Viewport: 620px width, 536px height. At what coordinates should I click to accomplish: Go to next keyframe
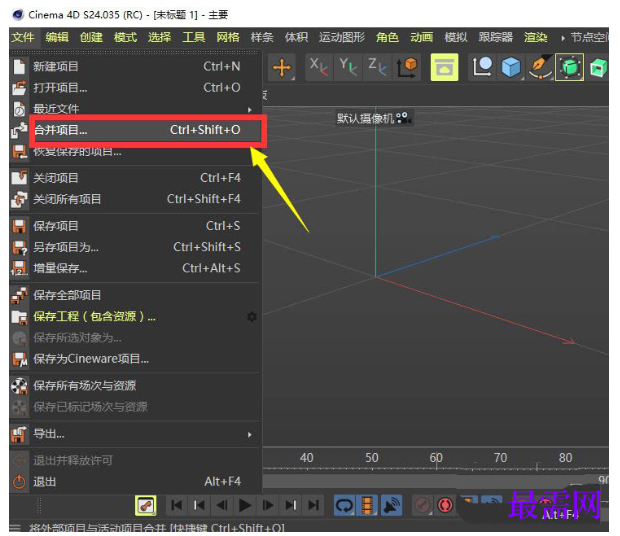291,506
